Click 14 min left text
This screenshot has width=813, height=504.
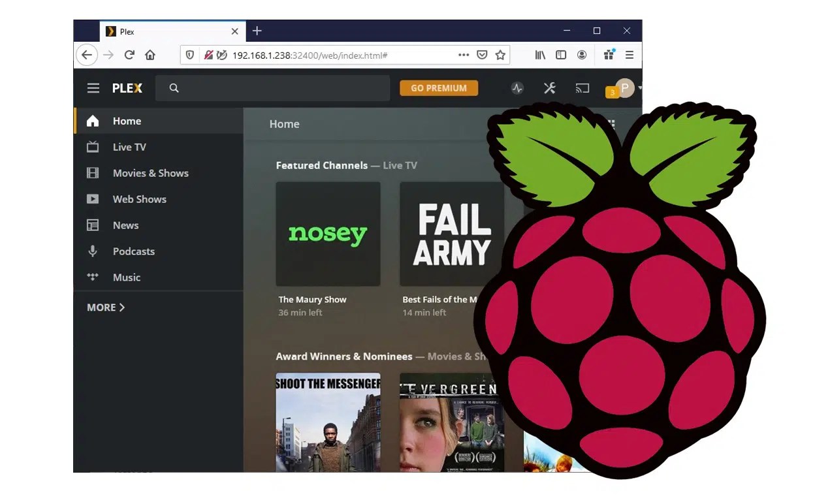tap(424, 313)
